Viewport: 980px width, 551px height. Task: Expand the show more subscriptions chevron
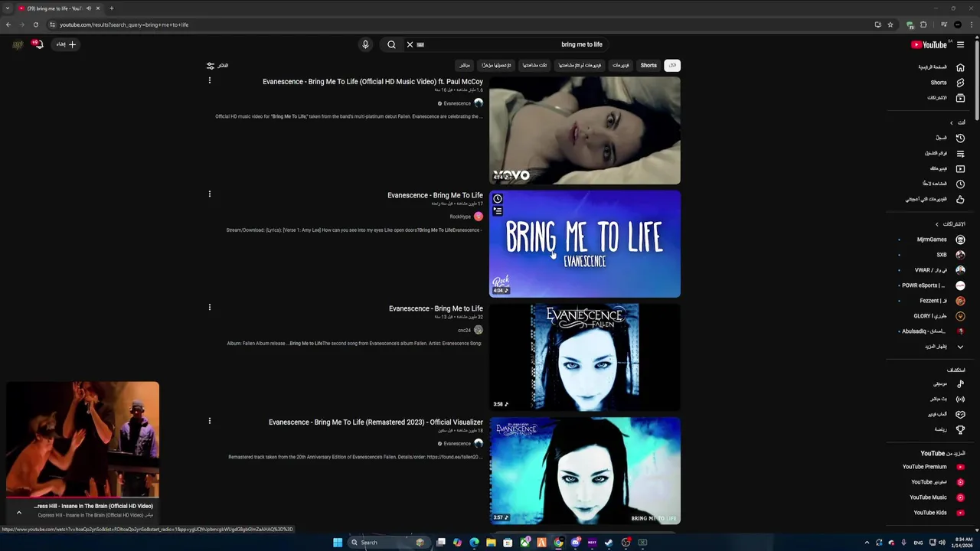click(x=960, y=347)
